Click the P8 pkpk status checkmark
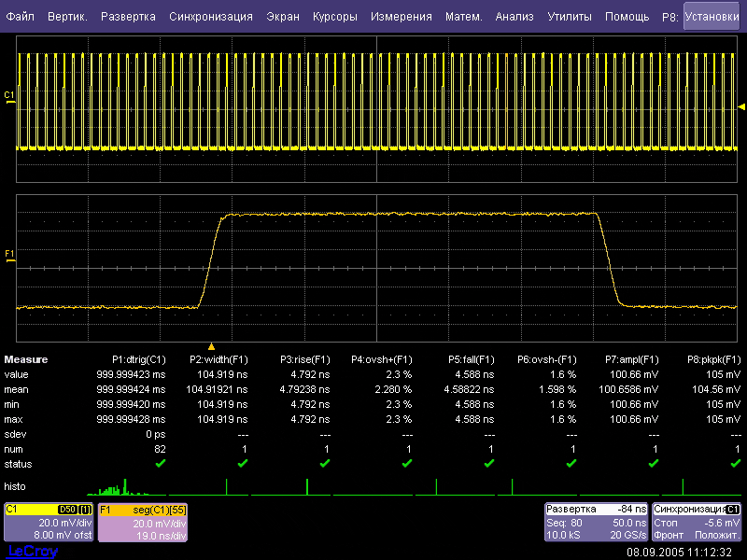Viewport: 747px width, 560px height. pos(735,463)
